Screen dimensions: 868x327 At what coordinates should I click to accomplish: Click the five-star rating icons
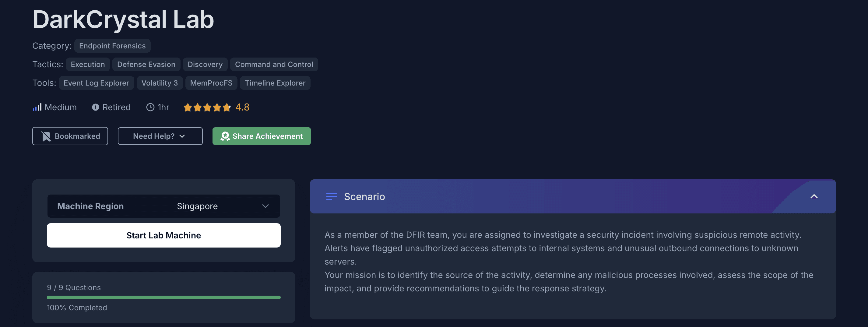207,107
